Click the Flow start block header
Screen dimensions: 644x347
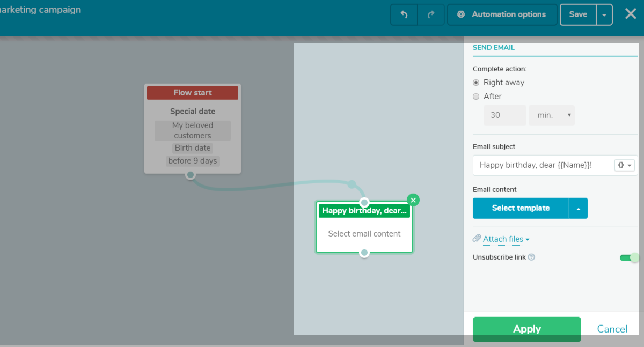(193, 93)
